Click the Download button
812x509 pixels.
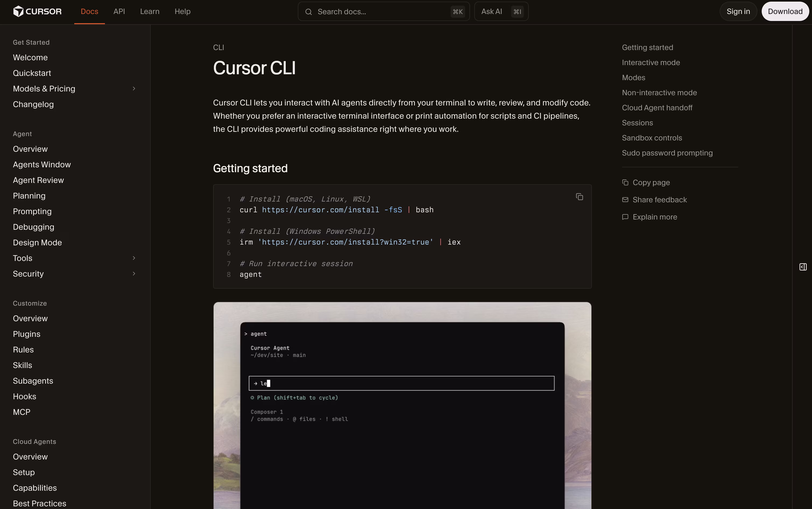[785, 12]
